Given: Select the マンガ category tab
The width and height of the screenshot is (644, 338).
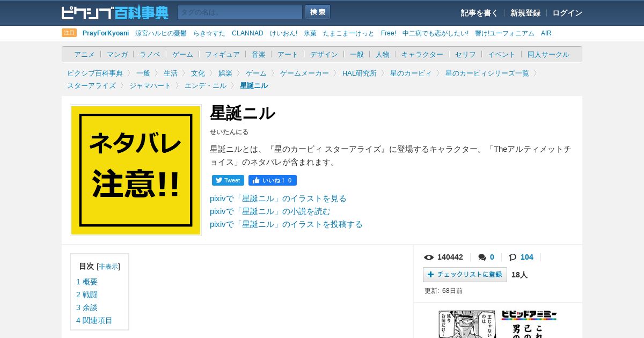Looking at the screenshot, I should coord(117,54).
